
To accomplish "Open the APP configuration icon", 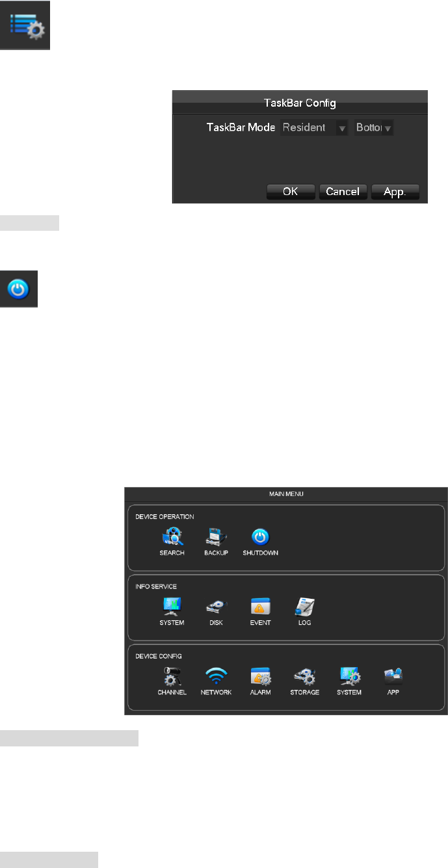I will click(393, 681).
